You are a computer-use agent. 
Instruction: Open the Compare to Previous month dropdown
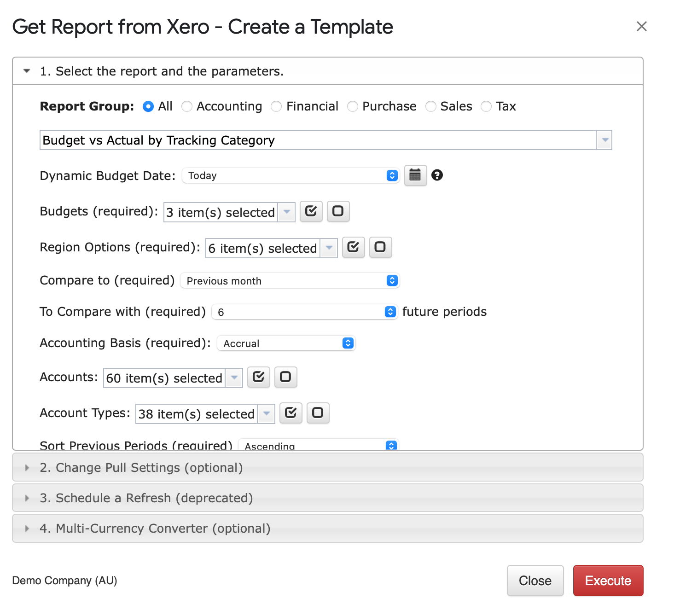pos(290,281)
